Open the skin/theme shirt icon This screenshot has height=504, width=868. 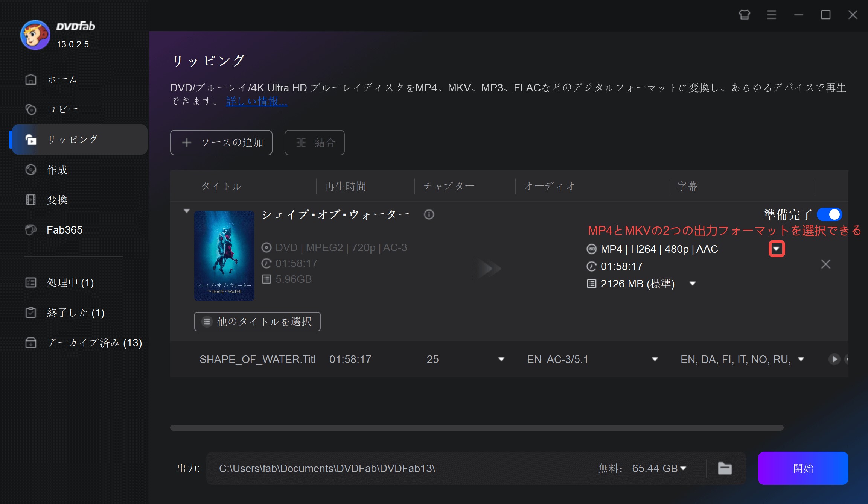pyautogui.click(x=744, y=15)
